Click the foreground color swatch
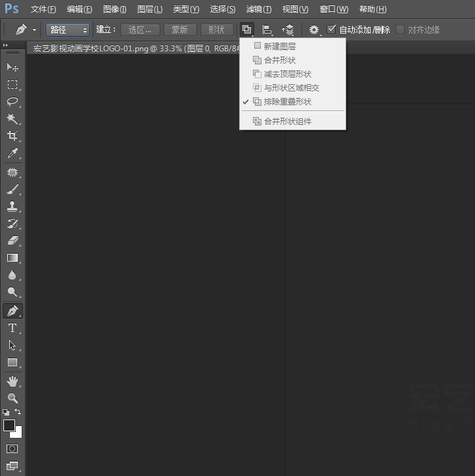475x476 pixels. pyautogui.click(x=9, y=425)
